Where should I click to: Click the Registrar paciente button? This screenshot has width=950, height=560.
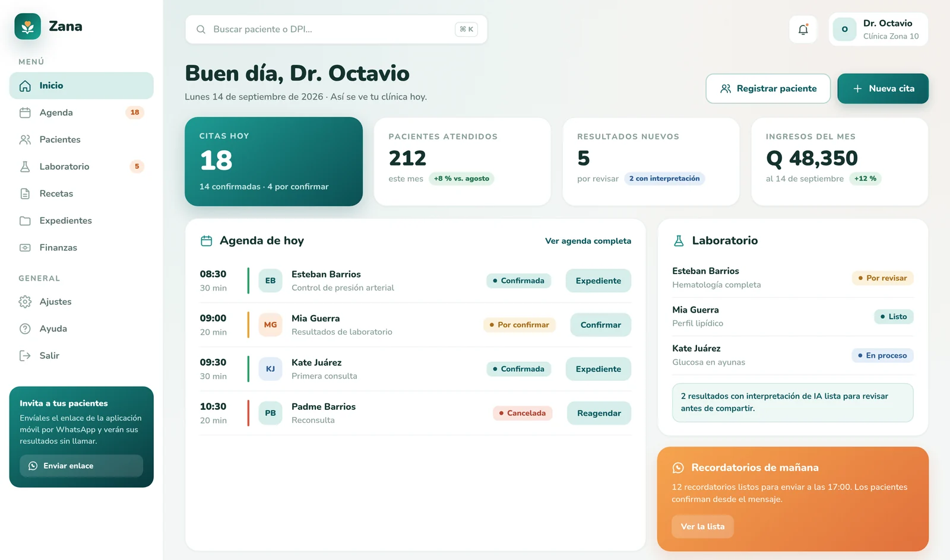[768, 88]
